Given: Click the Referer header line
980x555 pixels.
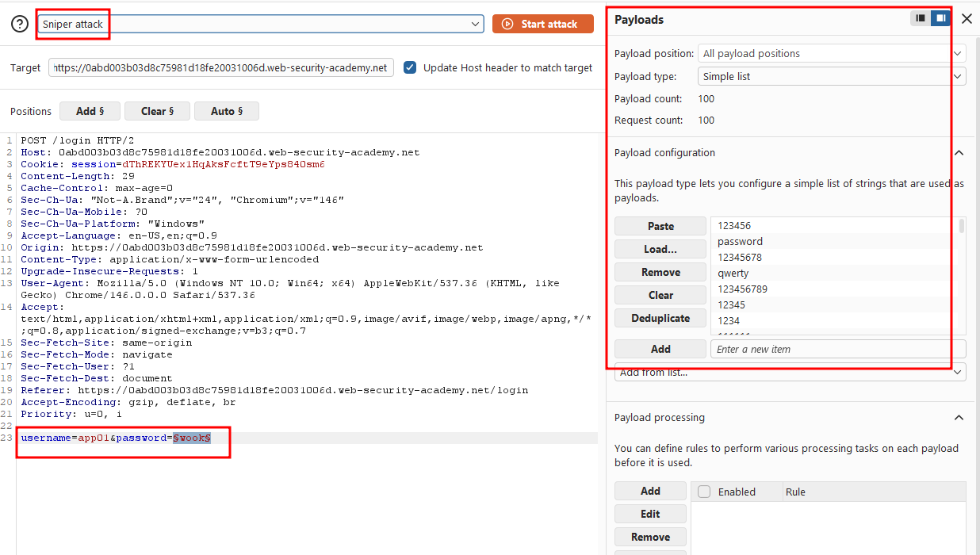Looking at the screenshot, I should 274,390.
